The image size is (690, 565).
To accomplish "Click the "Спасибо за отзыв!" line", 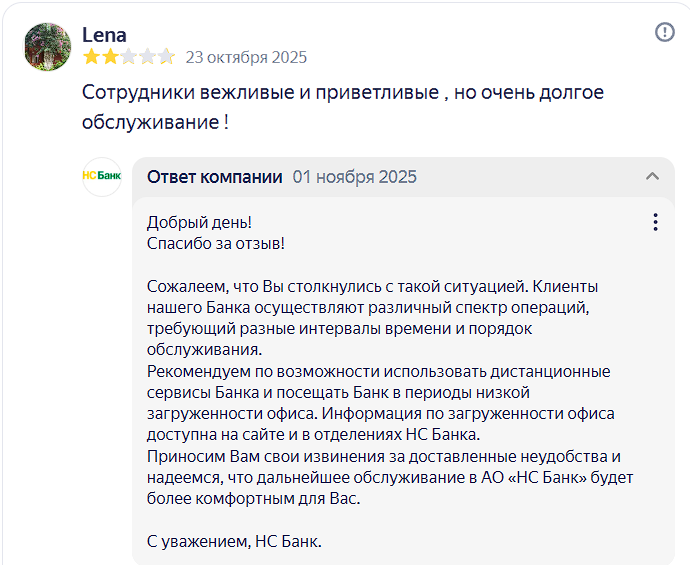I will [x=216, y=243].
